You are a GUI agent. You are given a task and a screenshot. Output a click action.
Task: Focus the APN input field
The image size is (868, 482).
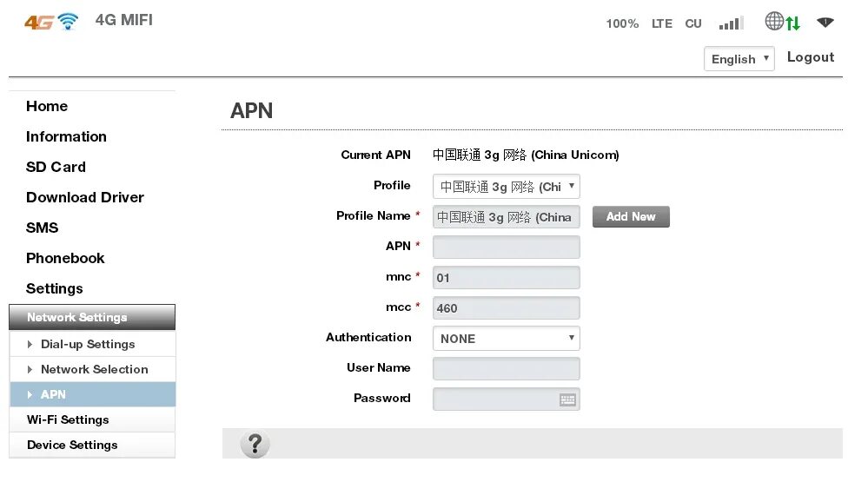506,247
